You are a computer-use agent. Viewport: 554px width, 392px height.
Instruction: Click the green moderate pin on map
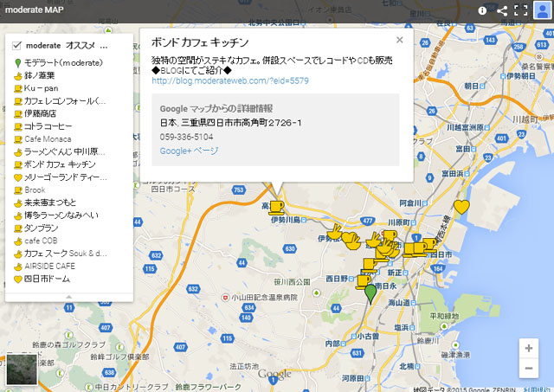coord(370,293)
